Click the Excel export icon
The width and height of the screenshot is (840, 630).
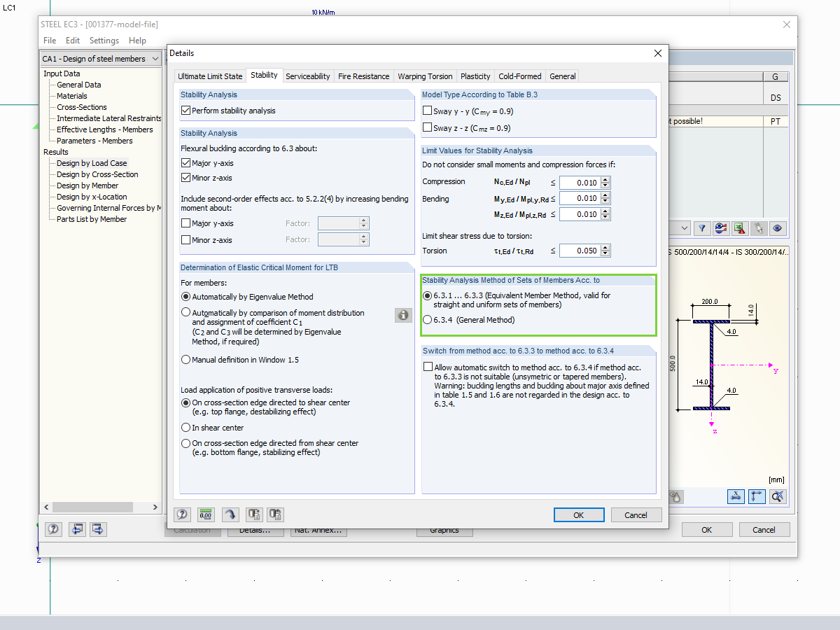coord(739,228)
